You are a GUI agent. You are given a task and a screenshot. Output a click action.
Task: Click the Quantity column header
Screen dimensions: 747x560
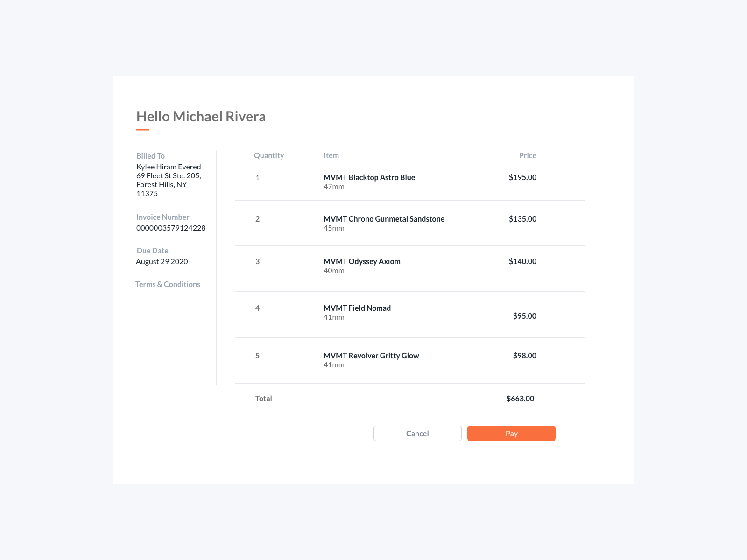coord(269,155)
